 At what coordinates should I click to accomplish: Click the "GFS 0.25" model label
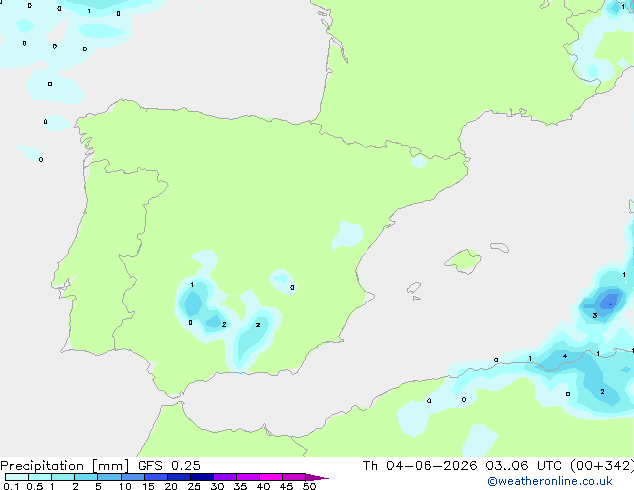pyautogui.click(x=169, y=466)
